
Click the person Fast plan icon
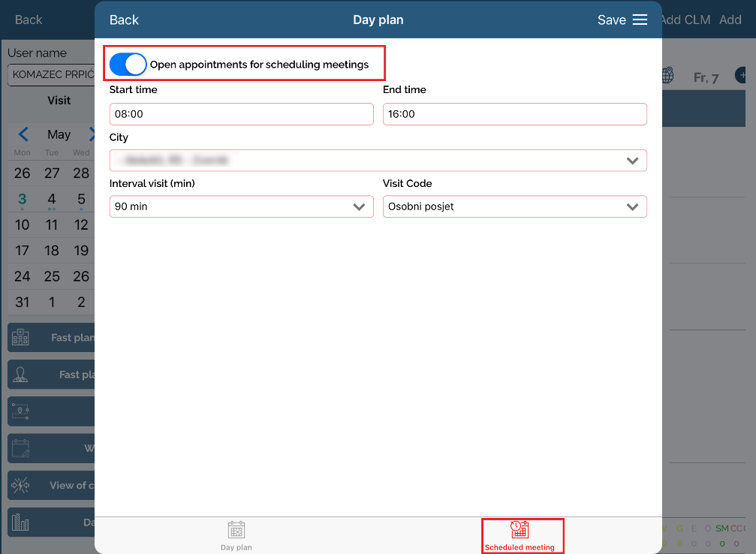coord(20,375)
